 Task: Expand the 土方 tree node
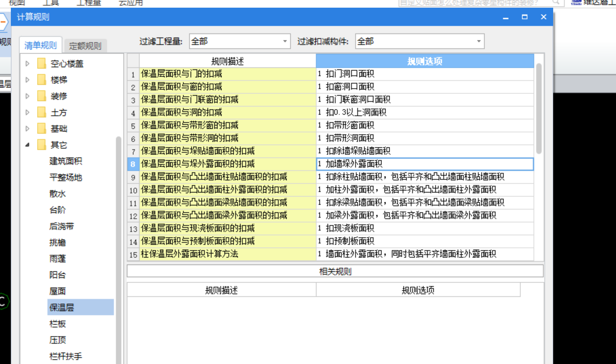(x=27, y=112)
